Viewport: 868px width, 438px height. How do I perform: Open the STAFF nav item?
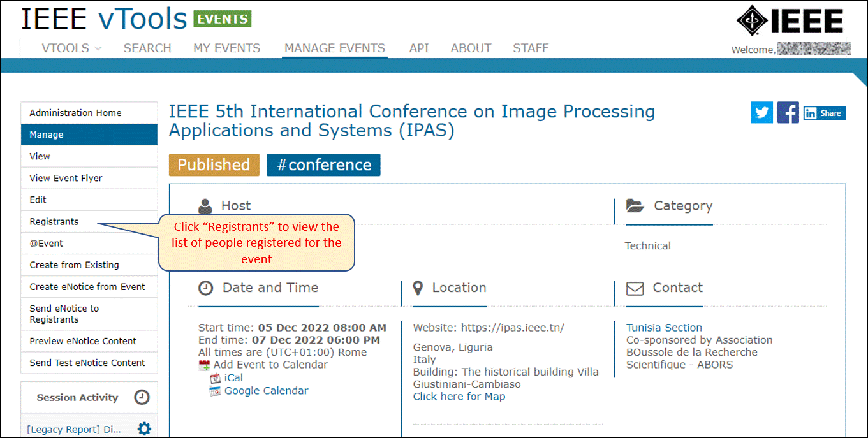point(531,48)
